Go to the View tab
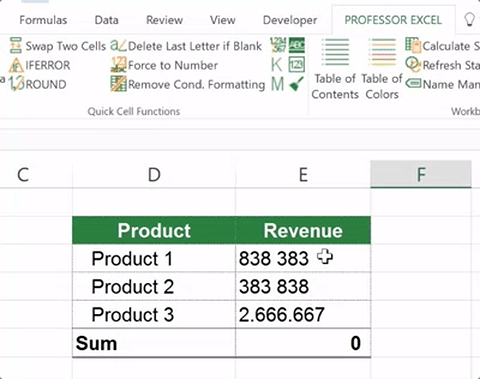This screenshot has width=480, height=379. 223,20
